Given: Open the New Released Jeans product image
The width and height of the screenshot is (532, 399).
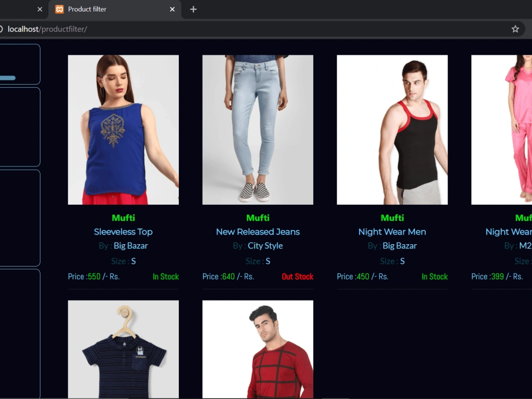Looking at the screenshot, I should [258, 130].
